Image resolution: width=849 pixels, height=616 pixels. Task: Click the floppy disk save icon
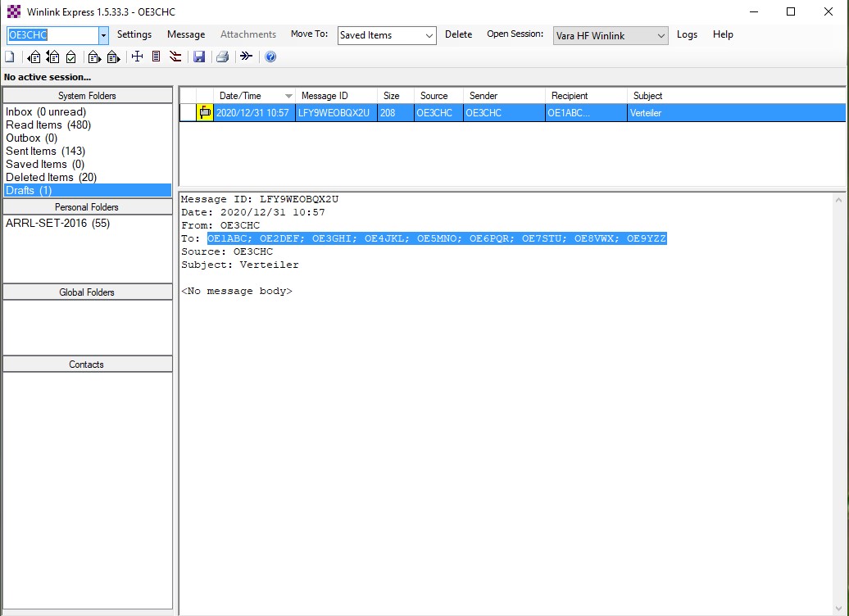[x=199, y=57]
